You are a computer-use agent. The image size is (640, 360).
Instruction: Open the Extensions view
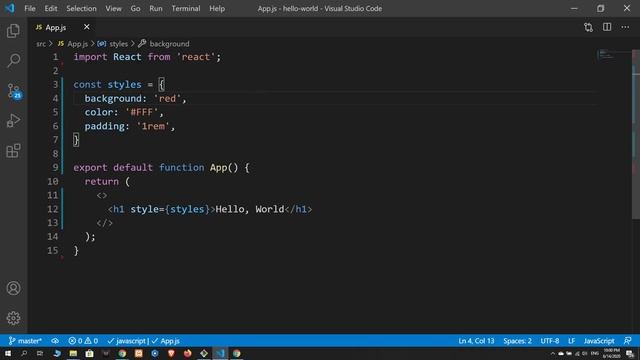(13, 151)
